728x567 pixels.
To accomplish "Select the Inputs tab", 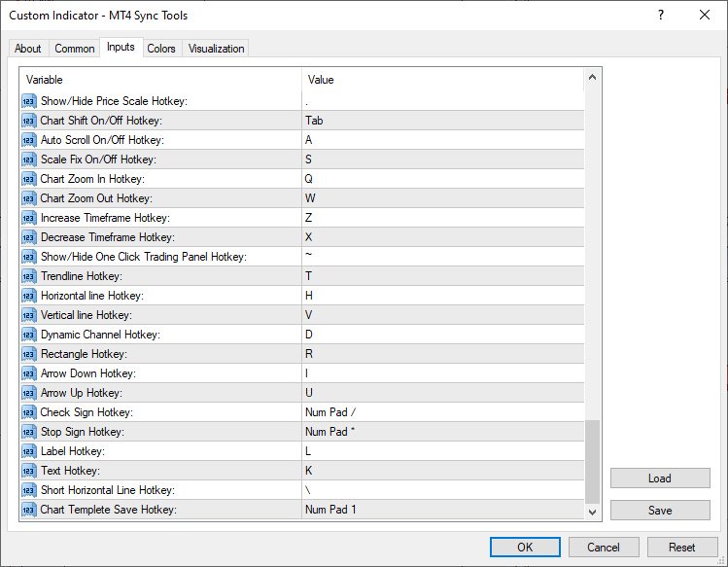I will pyautogui.click(x=121, y=47).
